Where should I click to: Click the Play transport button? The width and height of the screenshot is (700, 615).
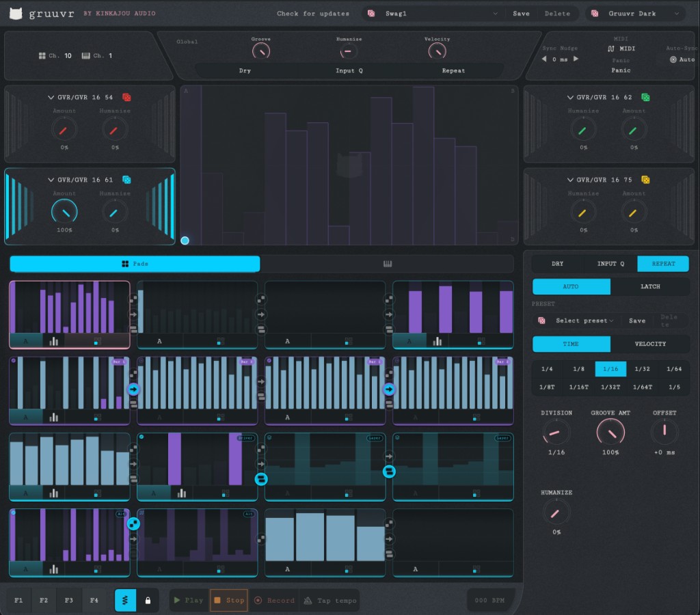point(189,600)
